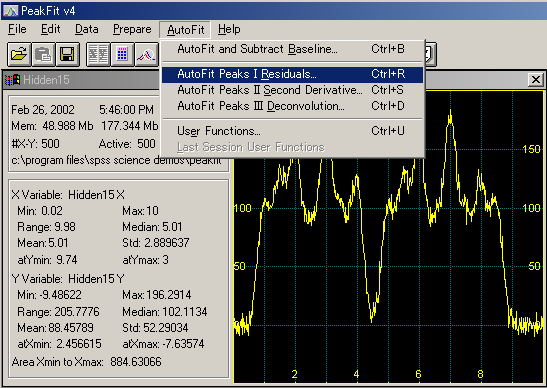The height and width of the screenshot is (388, 547).
Task: Click the '#X-Y: 500' text
Action: (36, 144)
